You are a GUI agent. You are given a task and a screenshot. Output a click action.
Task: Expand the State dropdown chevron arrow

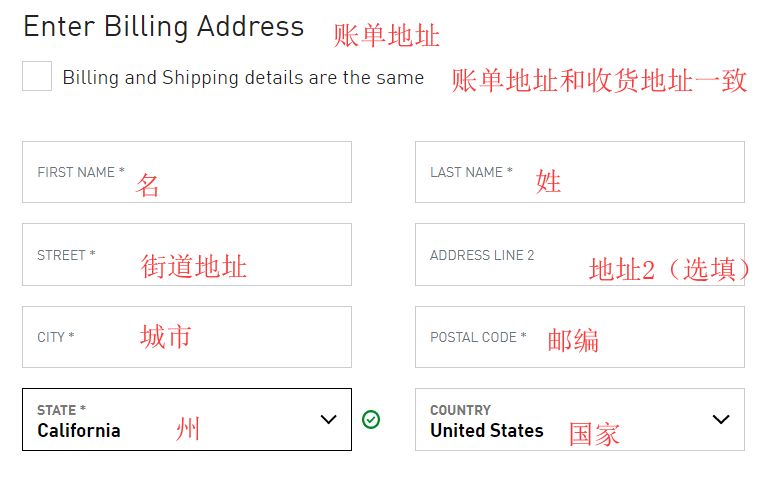pyautogui.click(x=328, y=419)
